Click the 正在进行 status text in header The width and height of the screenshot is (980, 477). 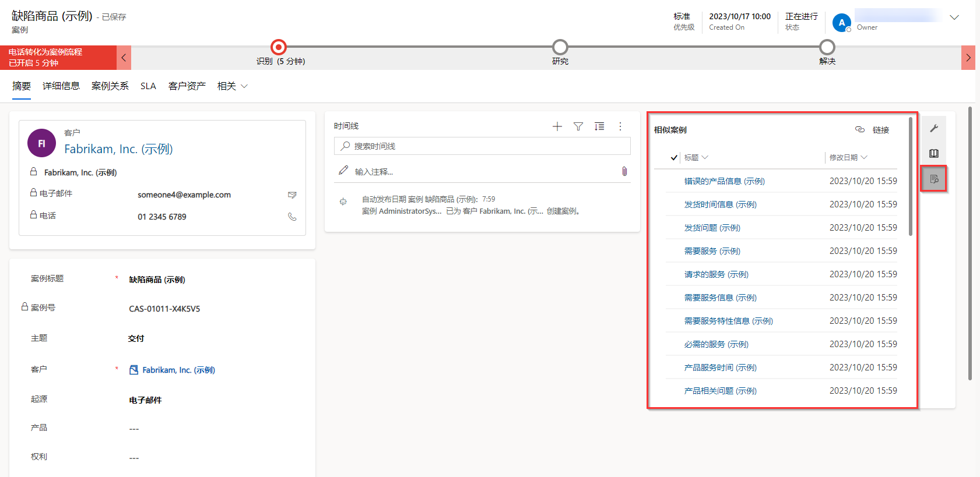point(802,16)
